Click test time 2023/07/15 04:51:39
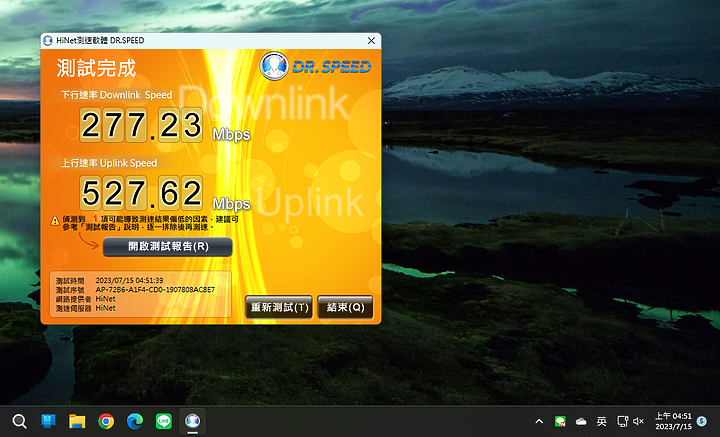Image resolution: width=720 pixels, height=437 pixels. pos(129,280)
